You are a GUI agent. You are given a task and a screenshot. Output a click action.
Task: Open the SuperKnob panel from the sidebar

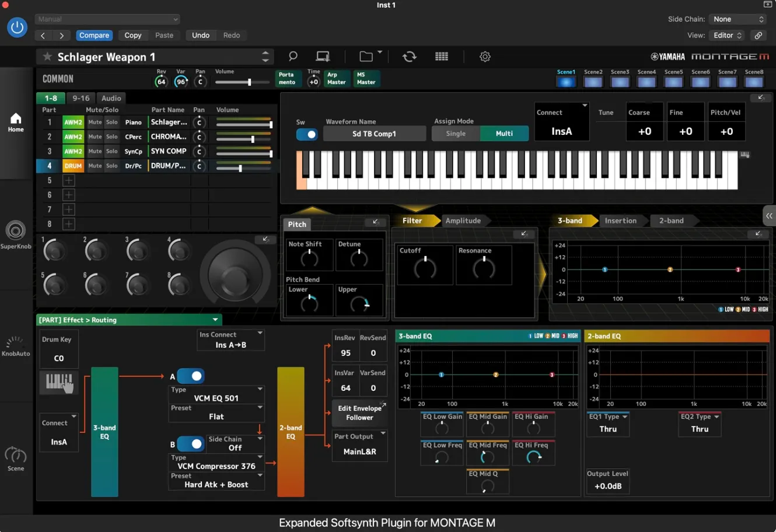point(16,232)
